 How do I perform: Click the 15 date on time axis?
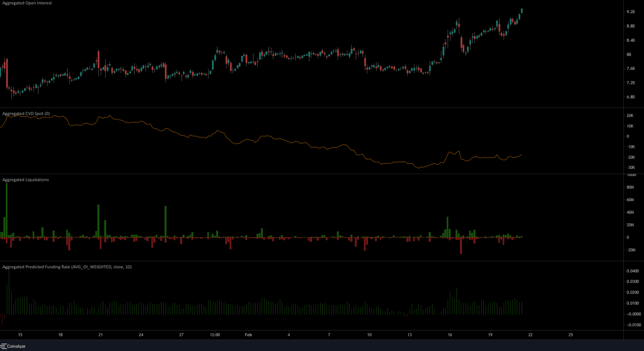[x=20, y=335]
